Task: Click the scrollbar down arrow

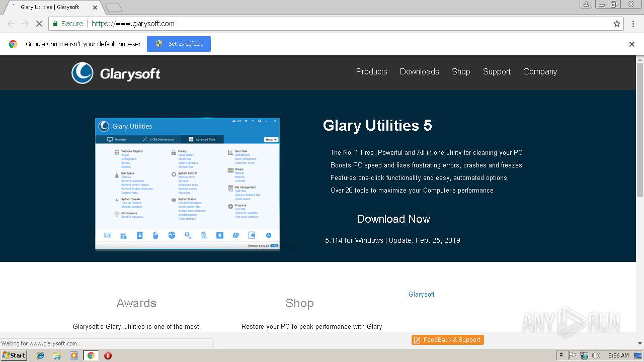Action: coord(640,343)
